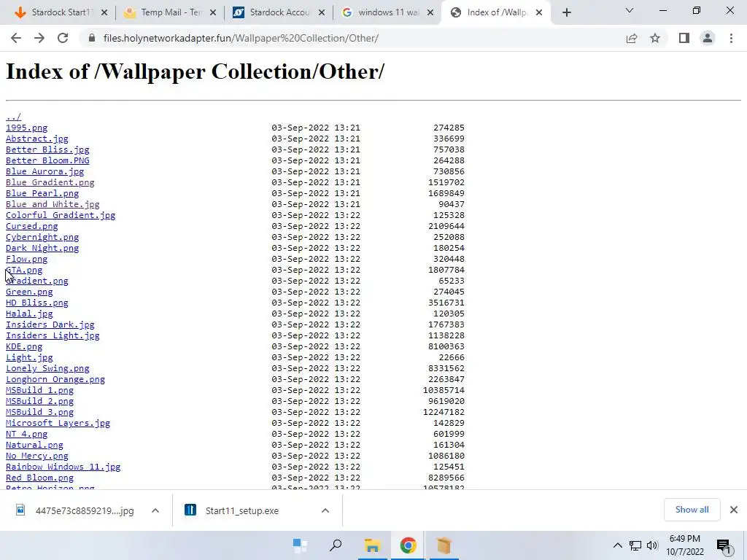Bookmark this page with the star
The height and width of the screenshot is (560, 747).
(655, 38)
